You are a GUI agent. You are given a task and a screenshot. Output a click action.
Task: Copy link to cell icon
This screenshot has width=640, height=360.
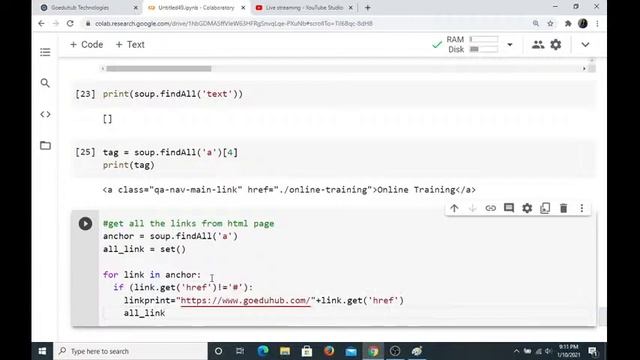491,208
